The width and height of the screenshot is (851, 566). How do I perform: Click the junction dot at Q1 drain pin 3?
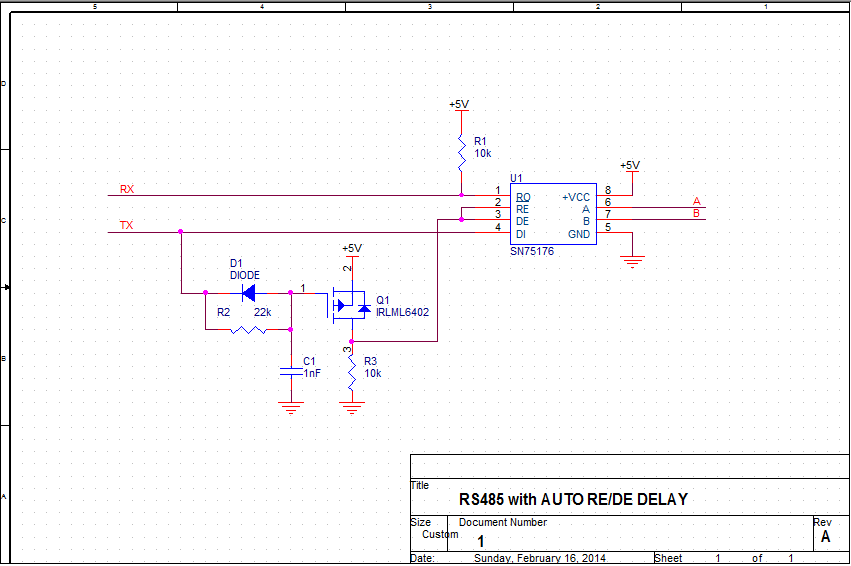point(352,341)
